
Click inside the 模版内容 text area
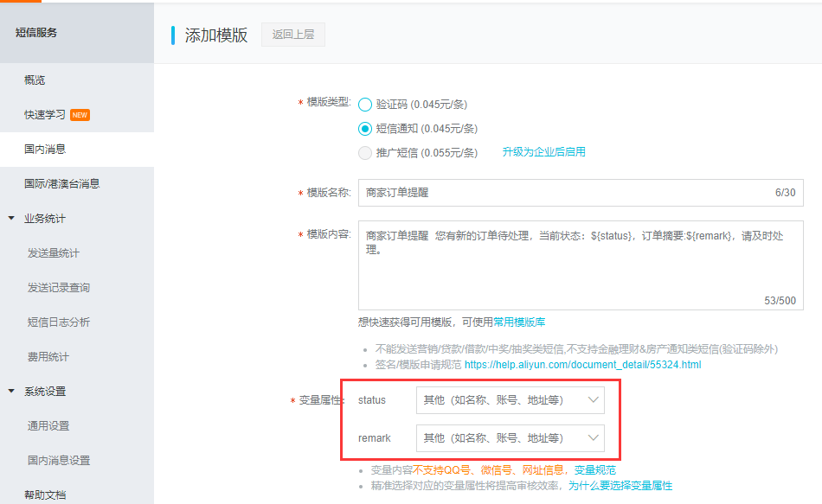coord(580,268)
